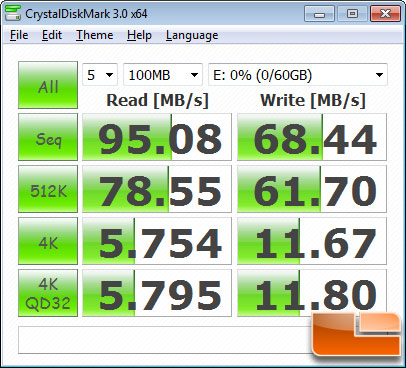Open the Language menu
The image size is (406, 368).
192,35
